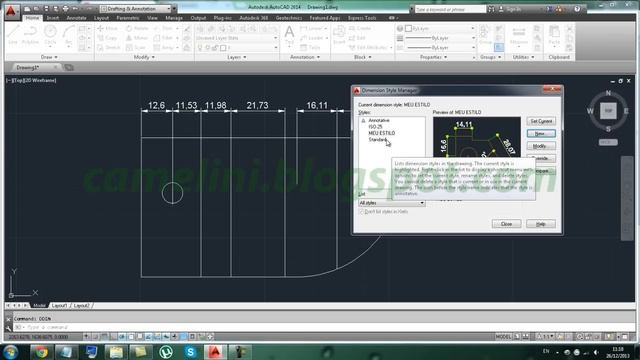
Task: Click the Plot printer icon in quick access
Action: tap(65, 9)
